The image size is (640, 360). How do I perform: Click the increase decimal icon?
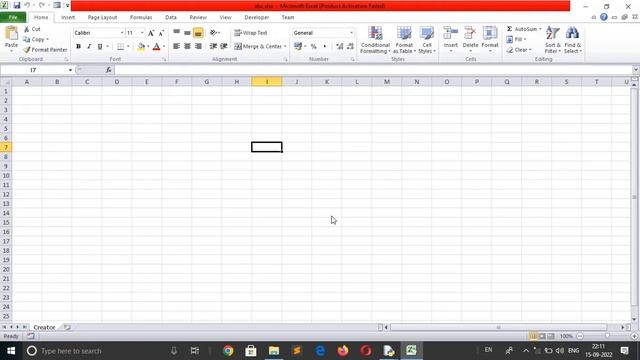(340, 47)
